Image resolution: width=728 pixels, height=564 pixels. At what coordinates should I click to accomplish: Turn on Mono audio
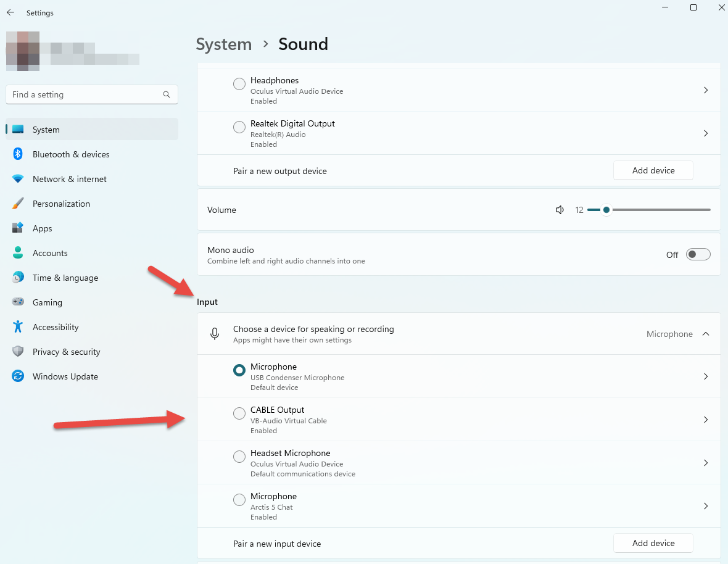(x=698, y=254)
